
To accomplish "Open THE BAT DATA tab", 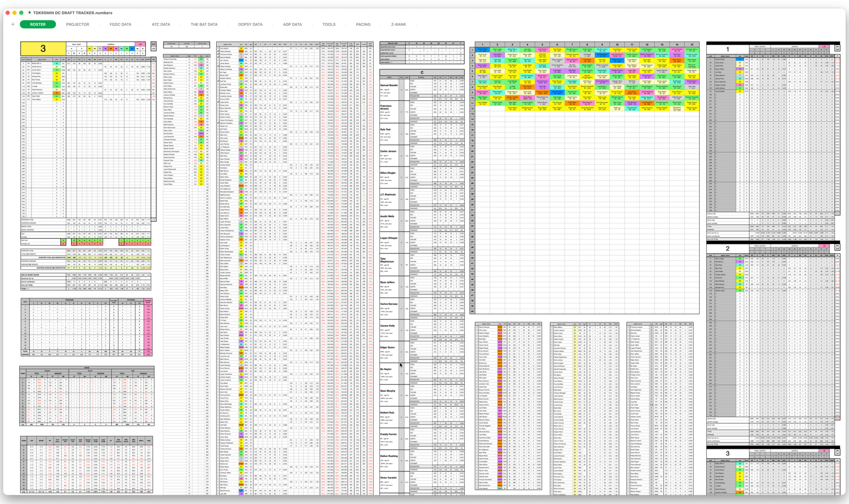I will pyautogui.click(x=204, y=25).
